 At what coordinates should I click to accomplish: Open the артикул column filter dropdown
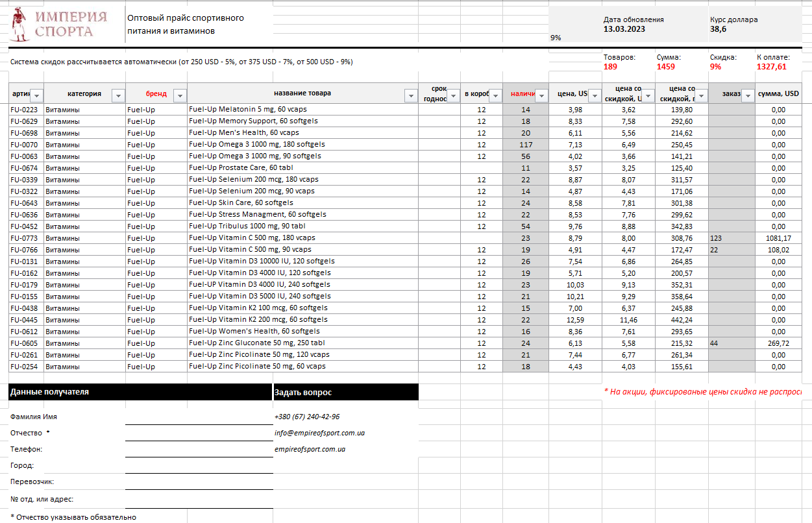pos(37,96)
